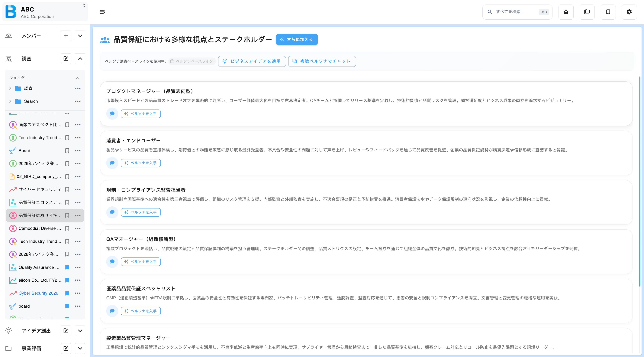Screen dimensions: 644x357
Task: Get persona for QAマネージャー card
Action: point(140,261)
